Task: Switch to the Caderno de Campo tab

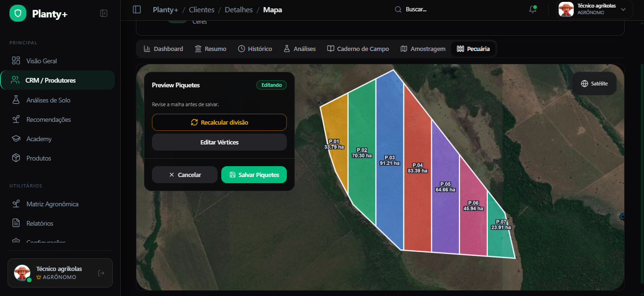Action: [x=358, y=49]
